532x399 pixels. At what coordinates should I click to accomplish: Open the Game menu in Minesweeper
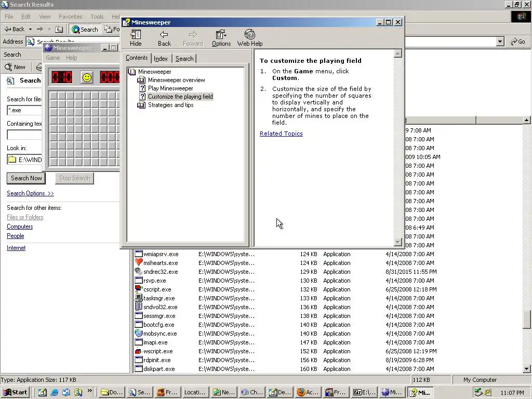tap(53, 58)
